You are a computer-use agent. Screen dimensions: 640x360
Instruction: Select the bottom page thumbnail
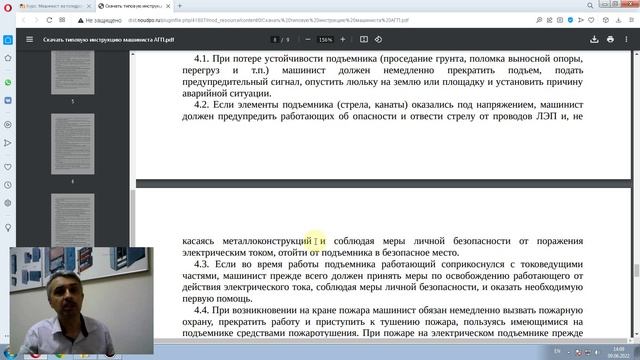(73, 220)
